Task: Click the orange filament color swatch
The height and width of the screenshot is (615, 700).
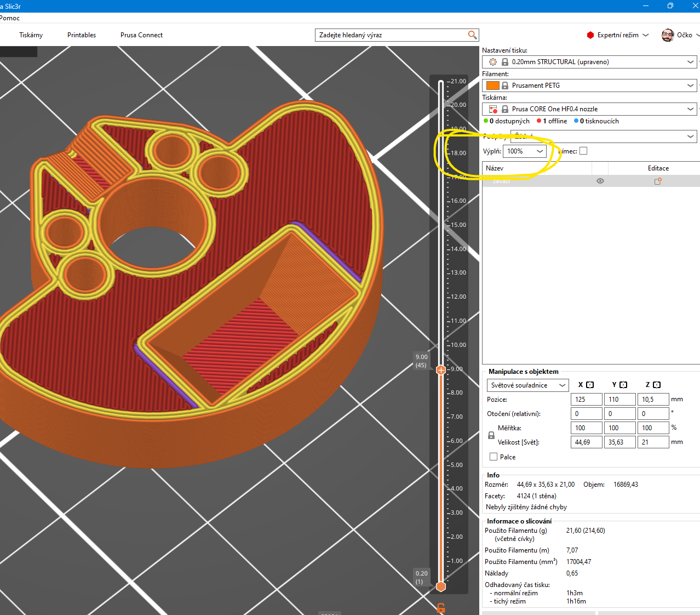Action: [x=493, y=86]
